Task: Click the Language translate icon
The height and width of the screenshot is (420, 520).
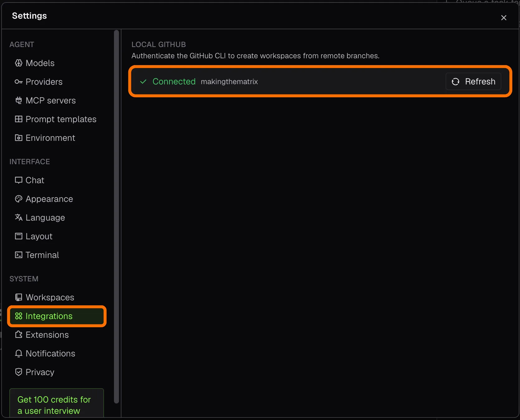Action: (x=19, y=217)
